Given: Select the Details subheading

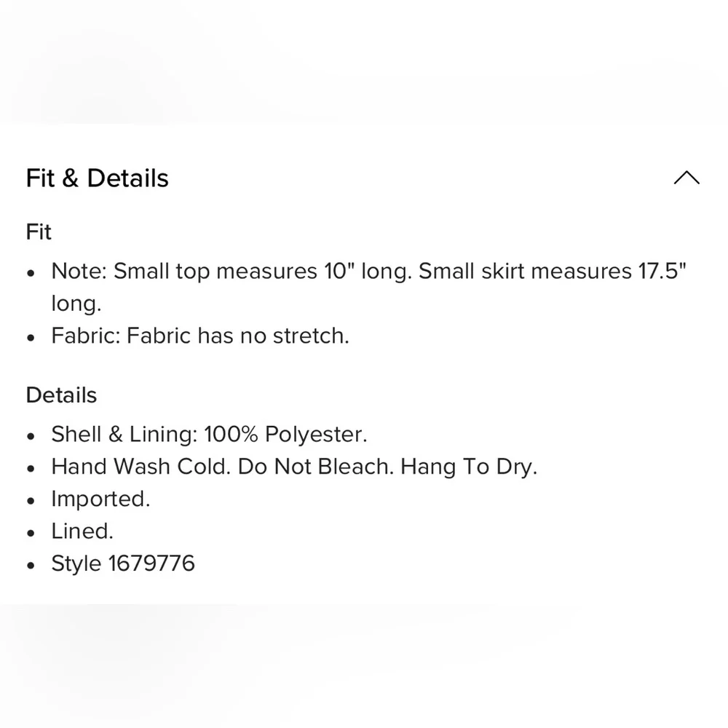Looking at the screenshot, I should (x=61, y=395).
